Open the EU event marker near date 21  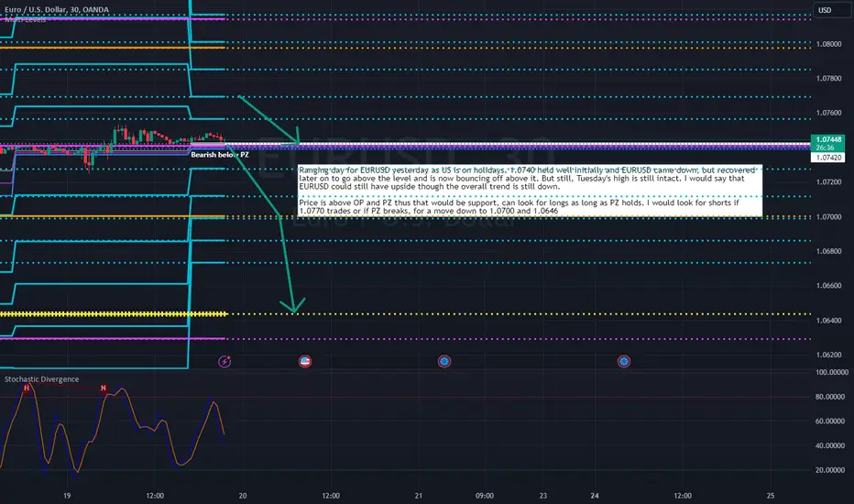coord(444,361)
